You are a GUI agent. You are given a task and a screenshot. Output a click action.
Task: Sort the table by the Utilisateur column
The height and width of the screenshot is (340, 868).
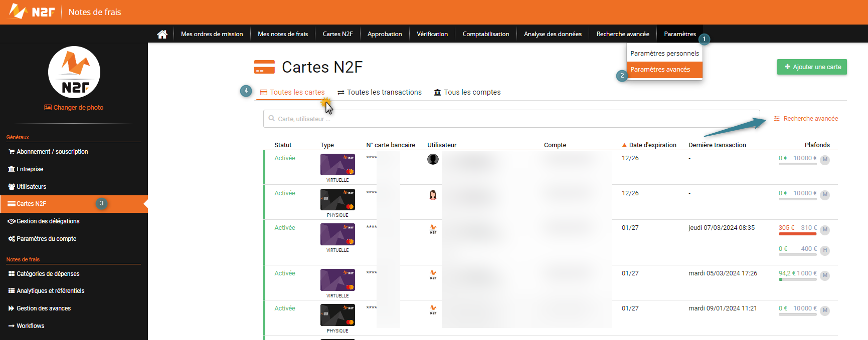click(442, 145)
